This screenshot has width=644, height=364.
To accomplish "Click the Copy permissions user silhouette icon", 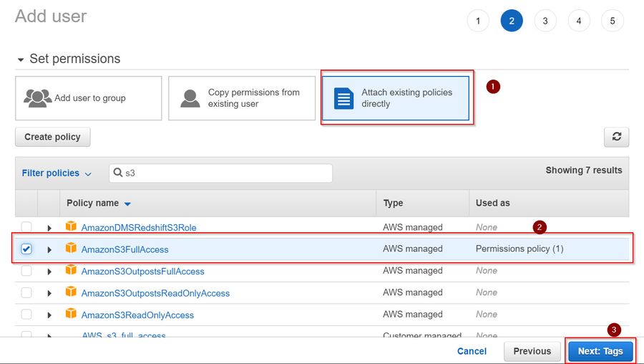I will pos(190,98).
